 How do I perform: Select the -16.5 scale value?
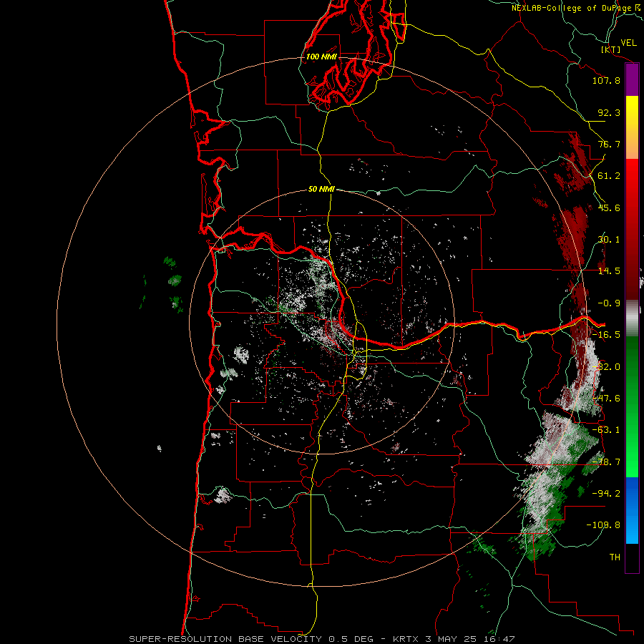point(606,335)
